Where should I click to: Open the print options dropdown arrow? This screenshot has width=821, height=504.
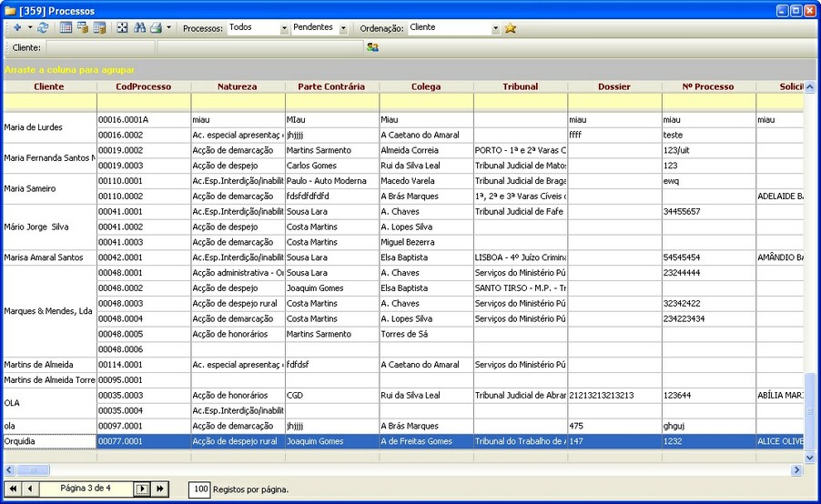(168, 27)
